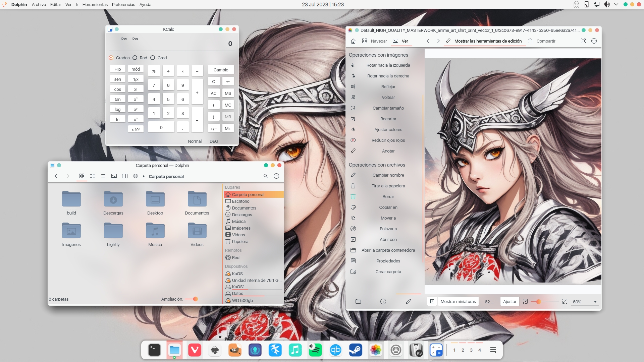The width and height of the screenshot is (644, 362).
Task: Toggle Gwenview sidebar visibility button
Action: (x=432, y=301)
